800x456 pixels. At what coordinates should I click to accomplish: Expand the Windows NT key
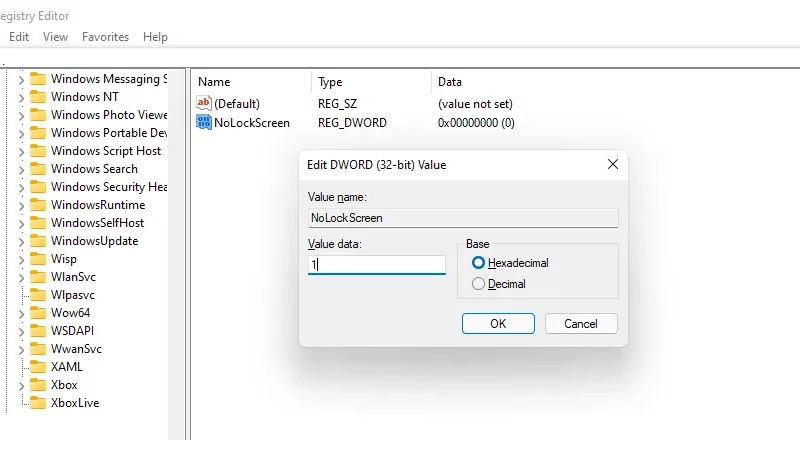click(21, 97)
